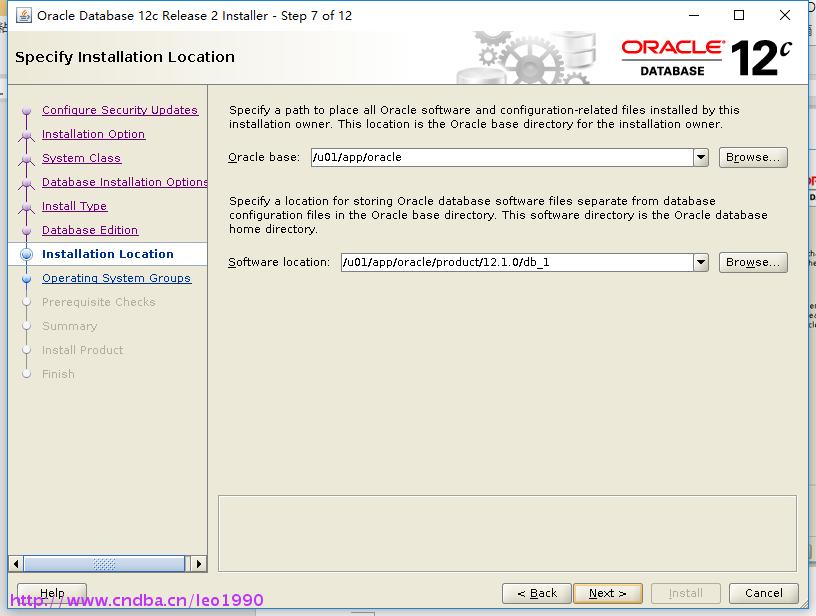Viewport: 816px width, 616px height.
Task: Go to Installation Option step
Action: pyautogui.click(x=94, y=134)
